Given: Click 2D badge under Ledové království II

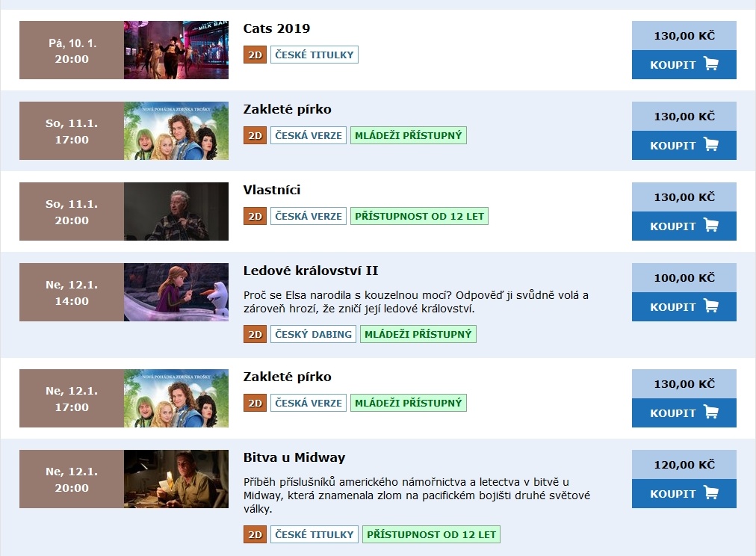Looking at the screenshot, I should click(x=255, y=334).
